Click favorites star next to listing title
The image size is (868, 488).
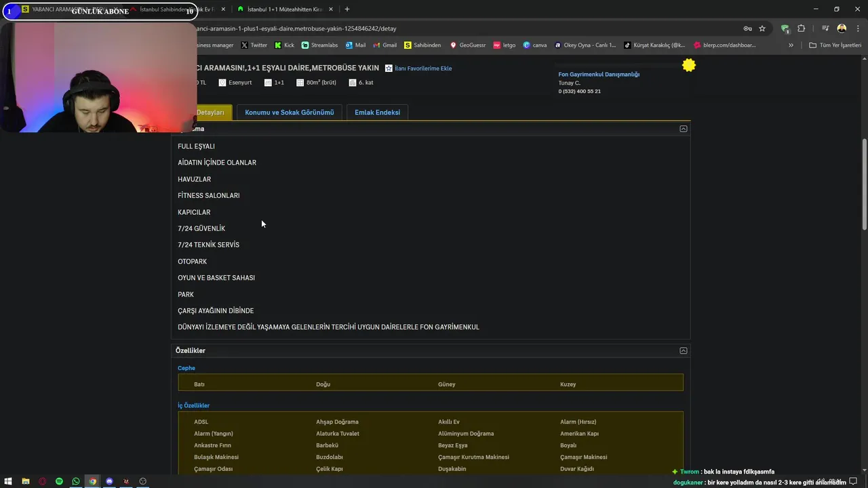coord(389,68)
